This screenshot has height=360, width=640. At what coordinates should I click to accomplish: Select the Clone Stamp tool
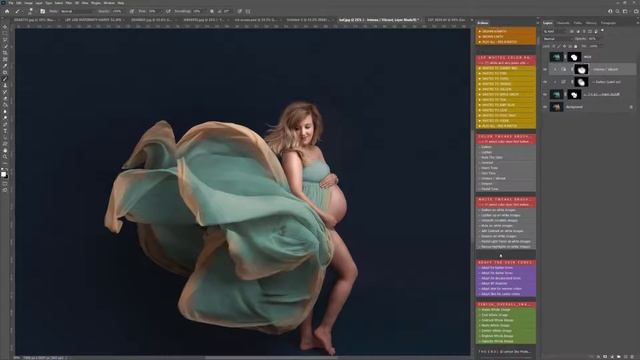pos(4,86)
